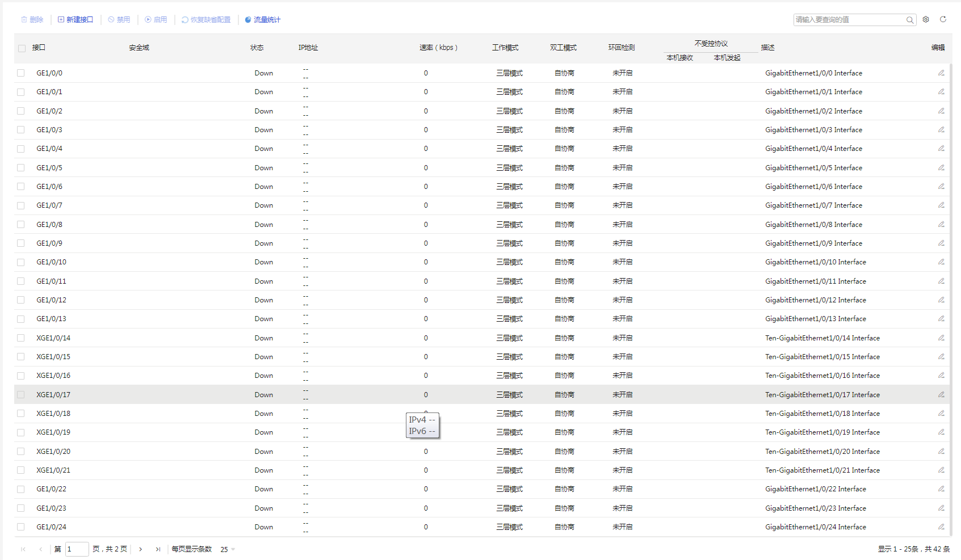Focus the search query input field
This screenshot has width=961, height=560.
[849, 20]
